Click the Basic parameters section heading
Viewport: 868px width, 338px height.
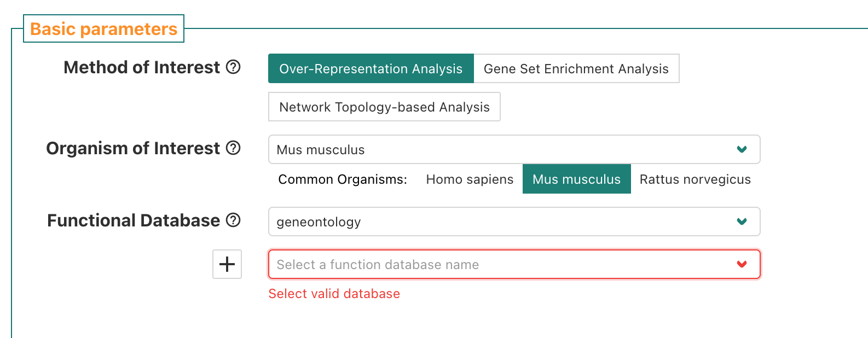pos(103,29)
